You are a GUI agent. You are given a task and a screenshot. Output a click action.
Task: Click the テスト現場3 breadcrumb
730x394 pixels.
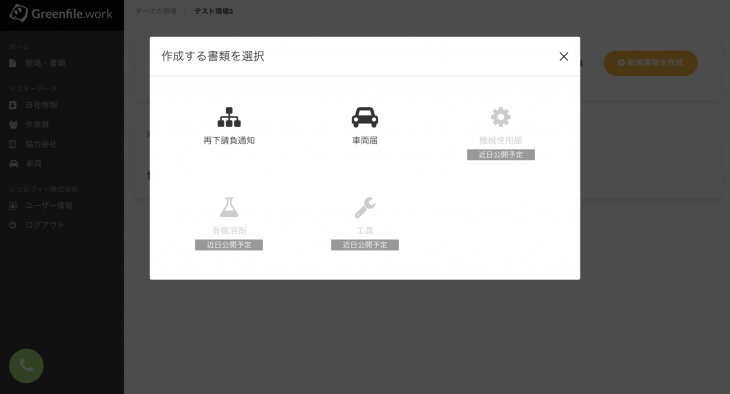tap(214, 11)
